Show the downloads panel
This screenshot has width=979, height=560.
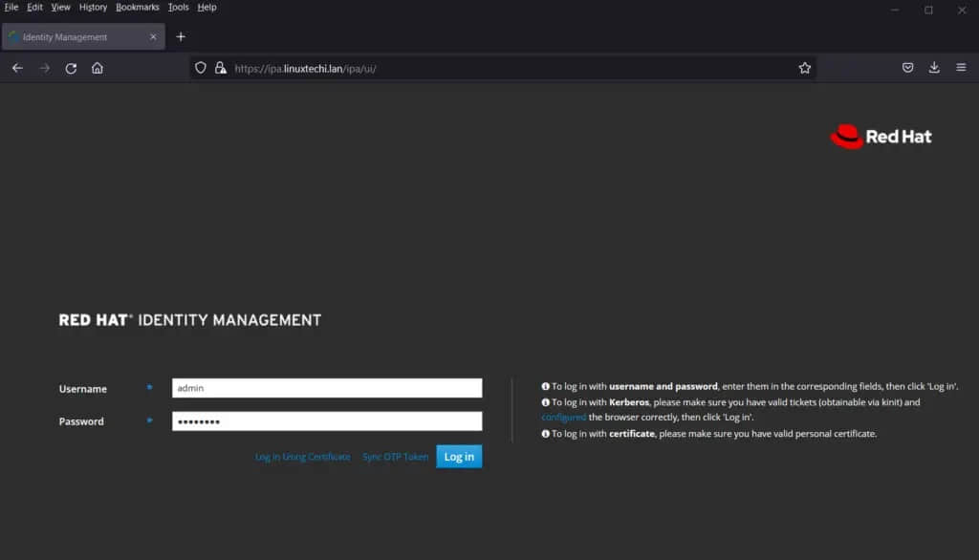click(934, 68)
